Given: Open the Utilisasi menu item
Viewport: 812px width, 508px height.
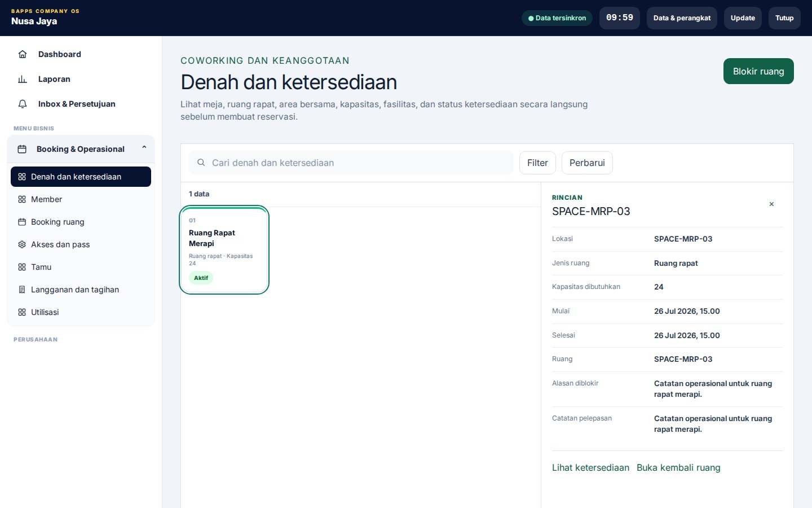Looking at the screenshot, I should coord(81,312).
